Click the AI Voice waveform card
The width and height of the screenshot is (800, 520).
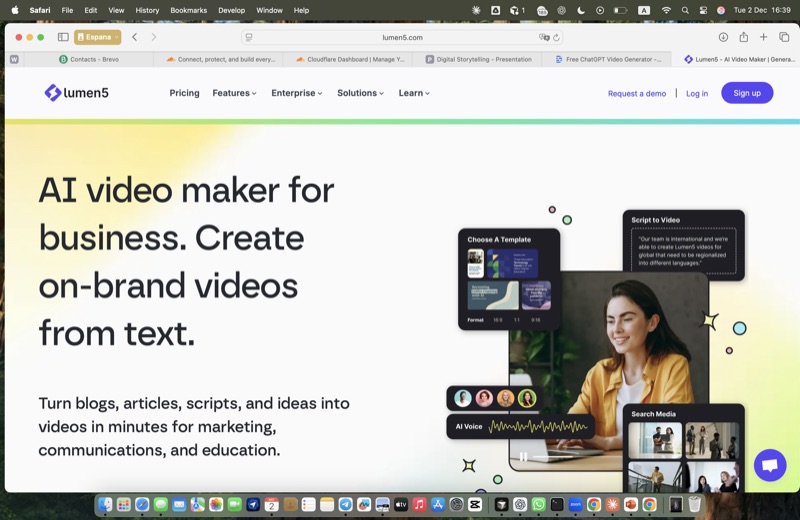click(x=520, y=426)
